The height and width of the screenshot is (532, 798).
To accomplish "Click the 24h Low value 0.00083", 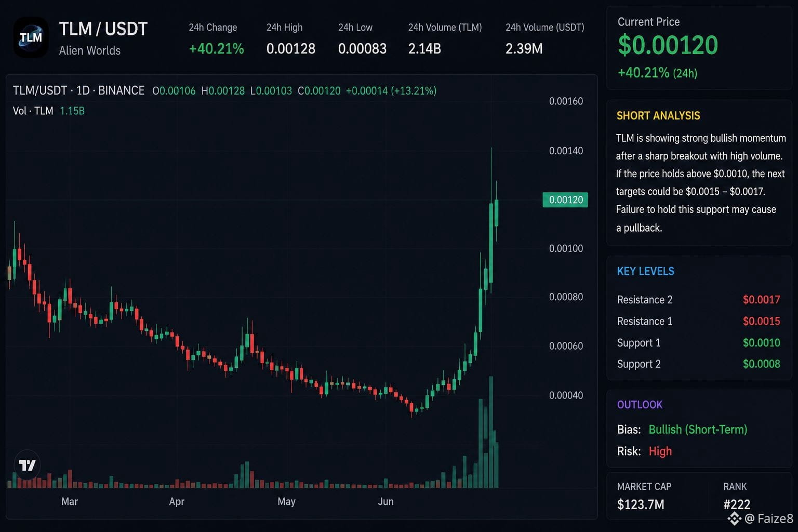I will (x=362, y=49).
